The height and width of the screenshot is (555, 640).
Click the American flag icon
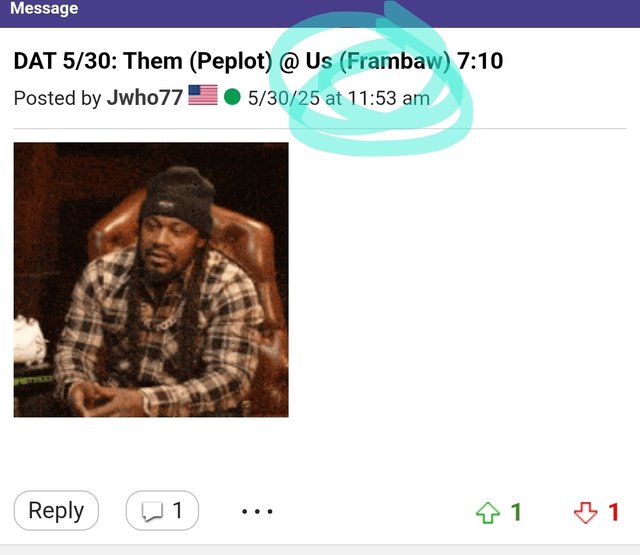pos(203,95)
